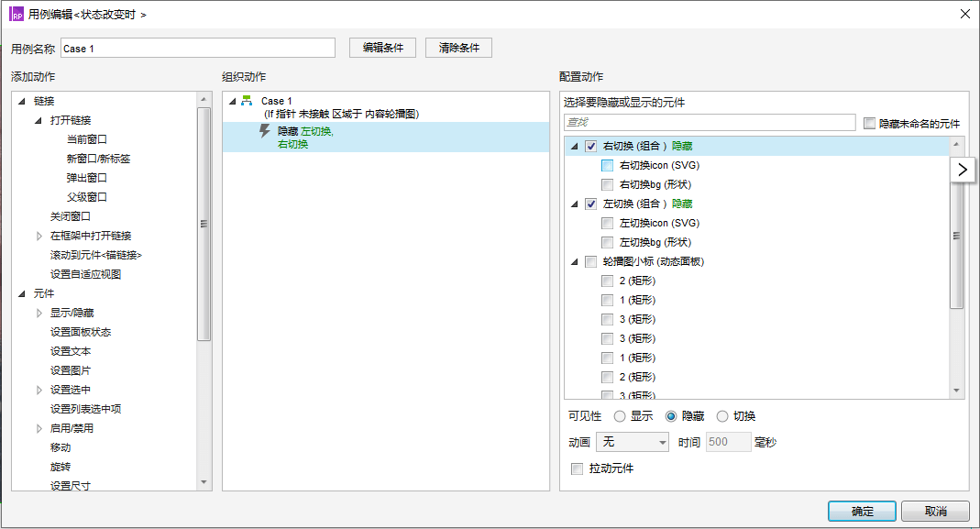Expand the 设置选中 node

pos(39,390)
